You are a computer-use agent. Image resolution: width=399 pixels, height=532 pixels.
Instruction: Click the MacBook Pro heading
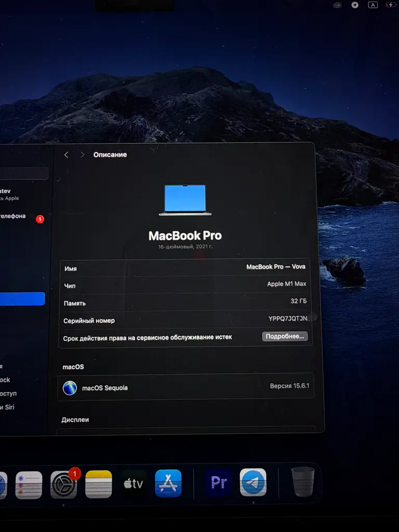point(185,235)
